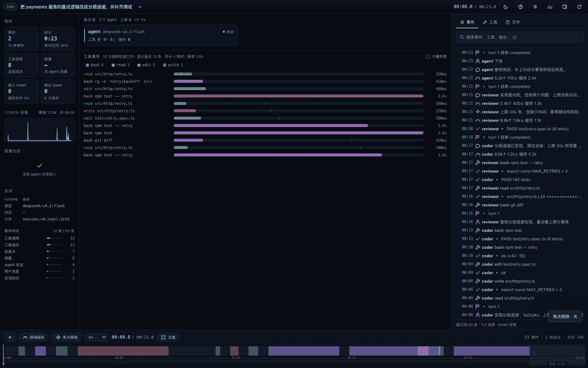This screenshot has width=588, height=368.
Task: Toggle the read 3 legend filter
Action: [x=120, y=65]
